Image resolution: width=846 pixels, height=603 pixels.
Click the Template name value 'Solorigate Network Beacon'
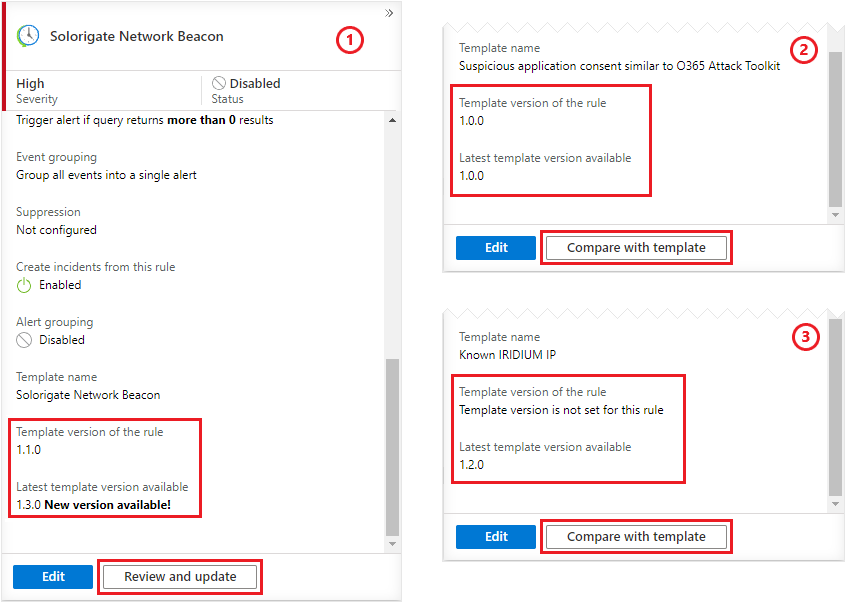coord(88,395)
